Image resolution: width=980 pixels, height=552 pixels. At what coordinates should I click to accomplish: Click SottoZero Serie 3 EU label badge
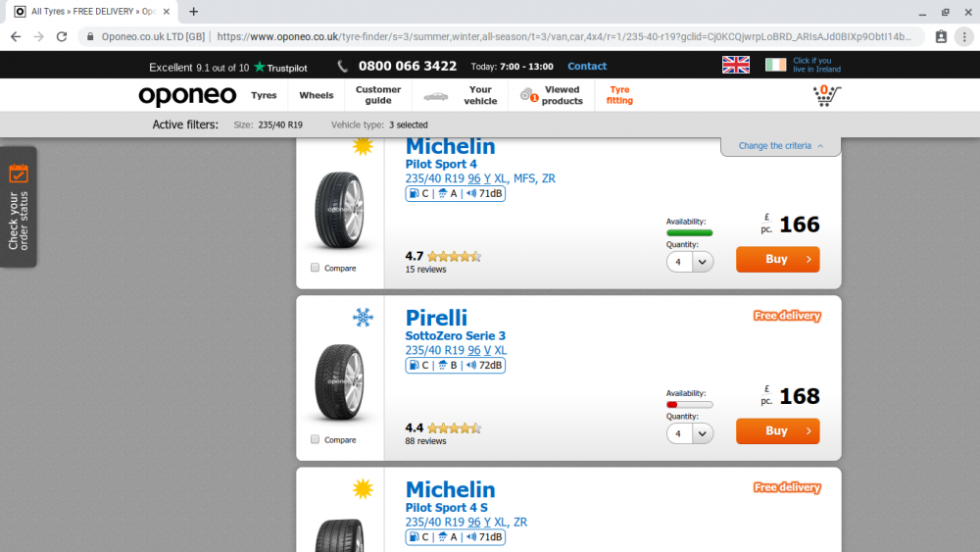[x=455, y=365]
